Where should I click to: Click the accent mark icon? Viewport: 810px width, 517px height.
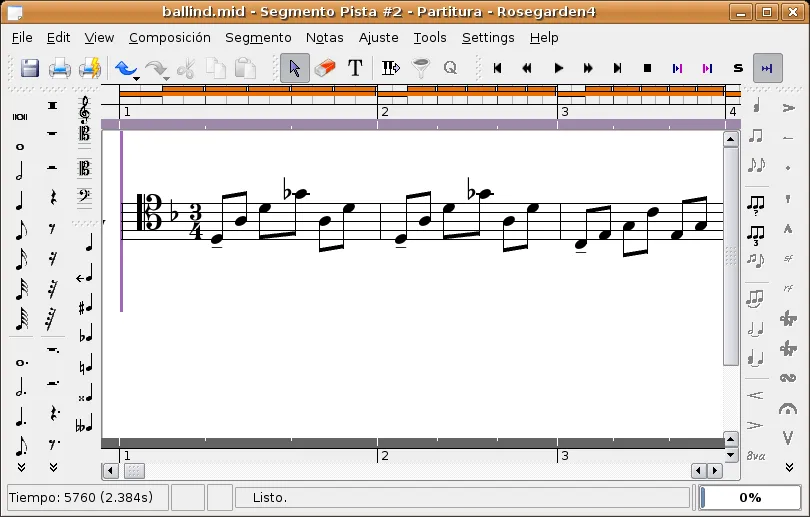point(788,108)
